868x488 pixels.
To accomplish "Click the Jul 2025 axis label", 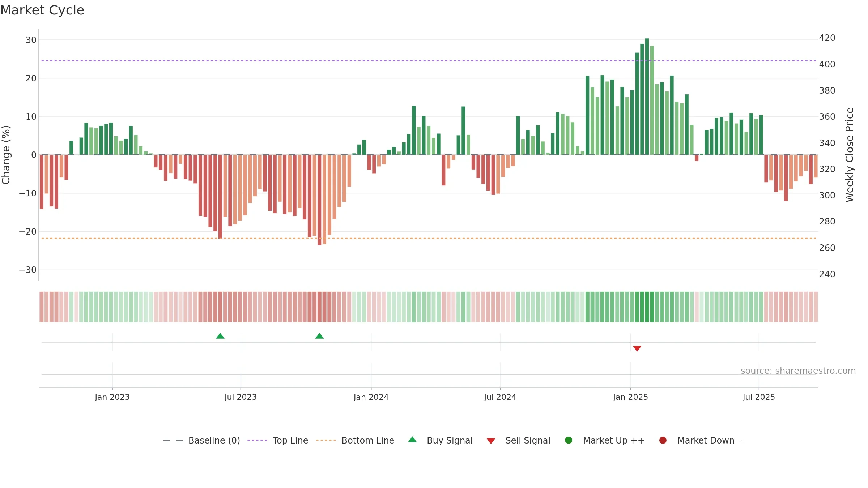I will [x=759, y=397].
